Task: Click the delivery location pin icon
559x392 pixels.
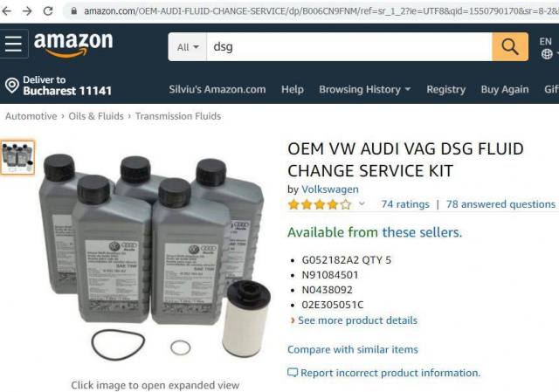Action: [11, 86]
